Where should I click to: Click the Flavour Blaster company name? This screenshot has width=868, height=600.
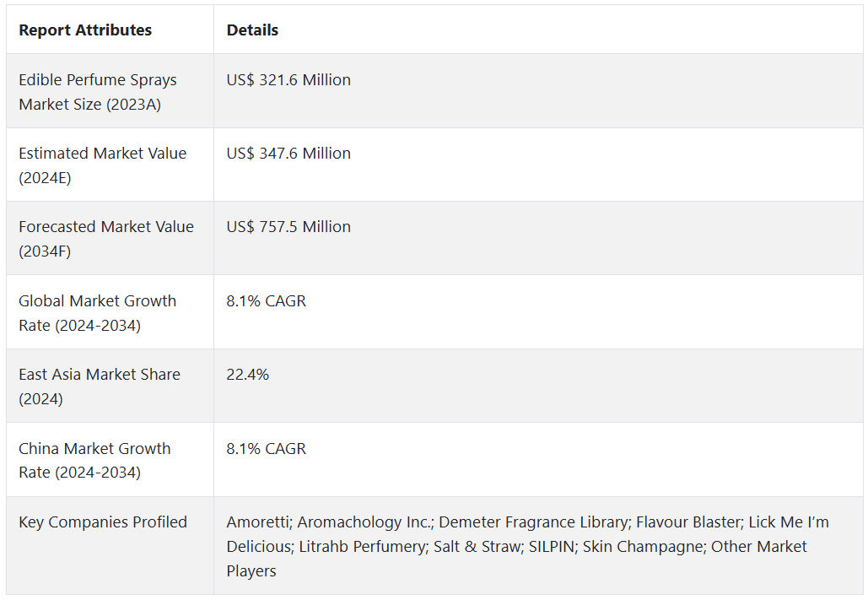point(686,522)
